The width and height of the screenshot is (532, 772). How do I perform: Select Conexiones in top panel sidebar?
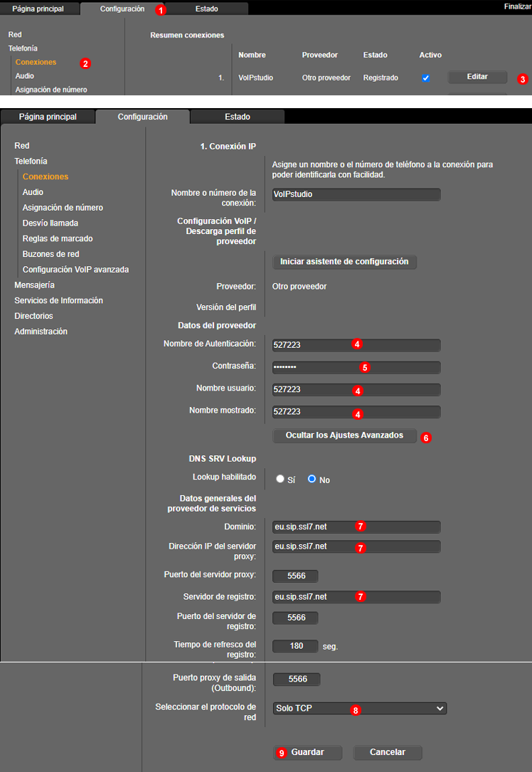36,62
